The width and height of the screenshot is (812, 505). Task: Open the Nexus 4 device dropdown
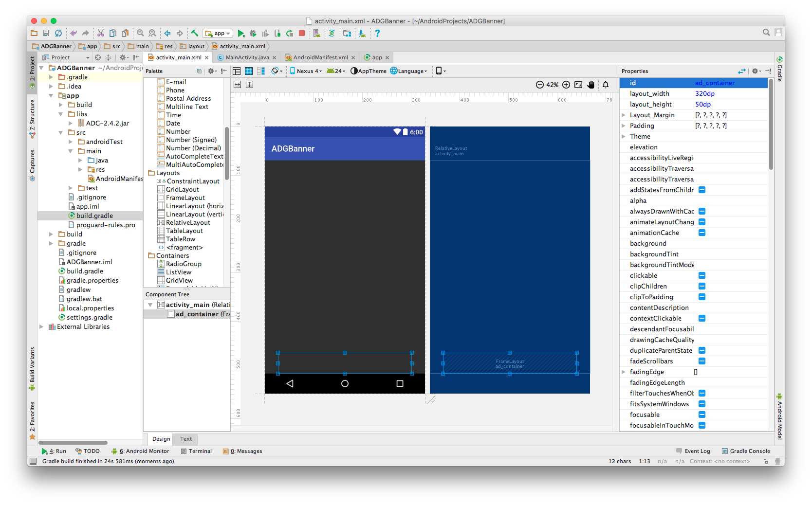tap(306, 71)
